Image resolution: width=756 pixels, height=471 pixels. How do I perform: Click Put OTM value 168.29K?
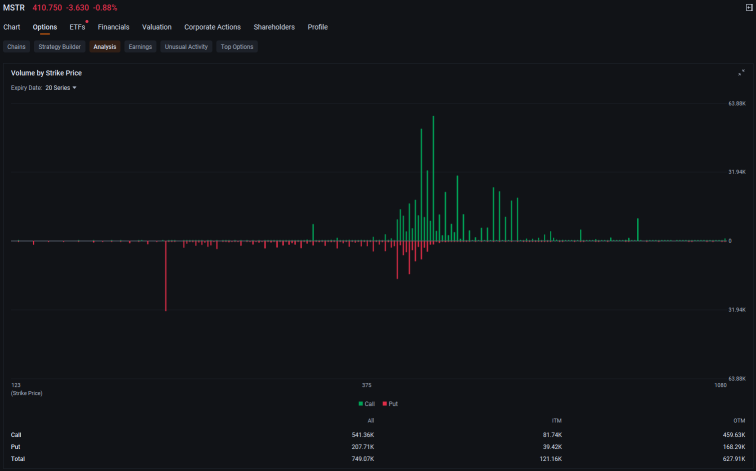click(734, 447)
